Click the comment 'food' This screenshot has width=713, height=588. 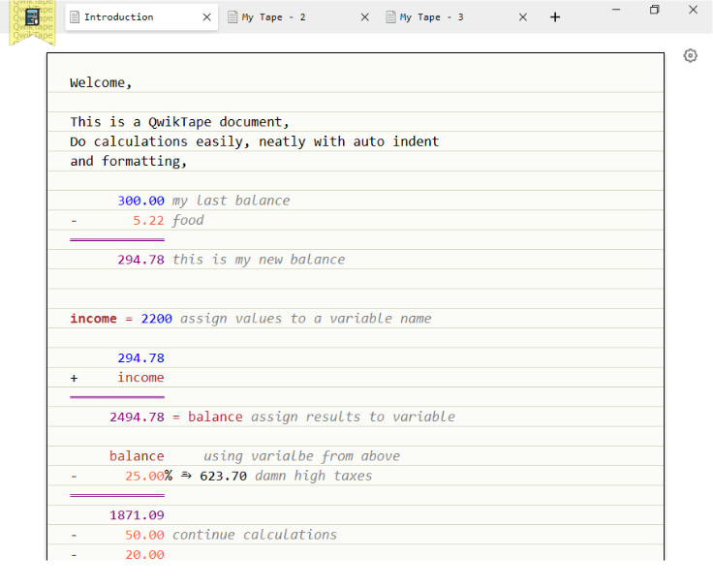click(x=188, y=221)
